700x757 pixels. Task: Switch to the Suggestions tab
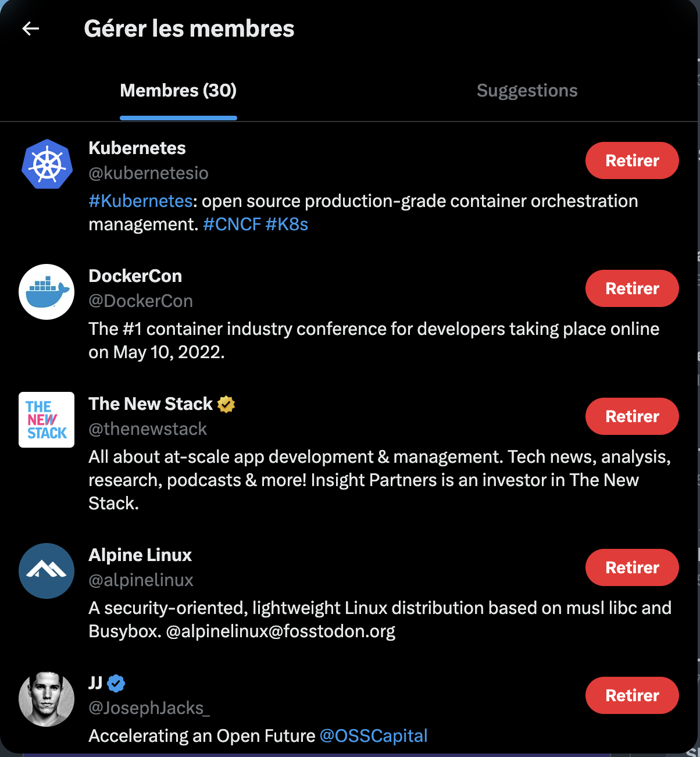(x=527, y=91)
